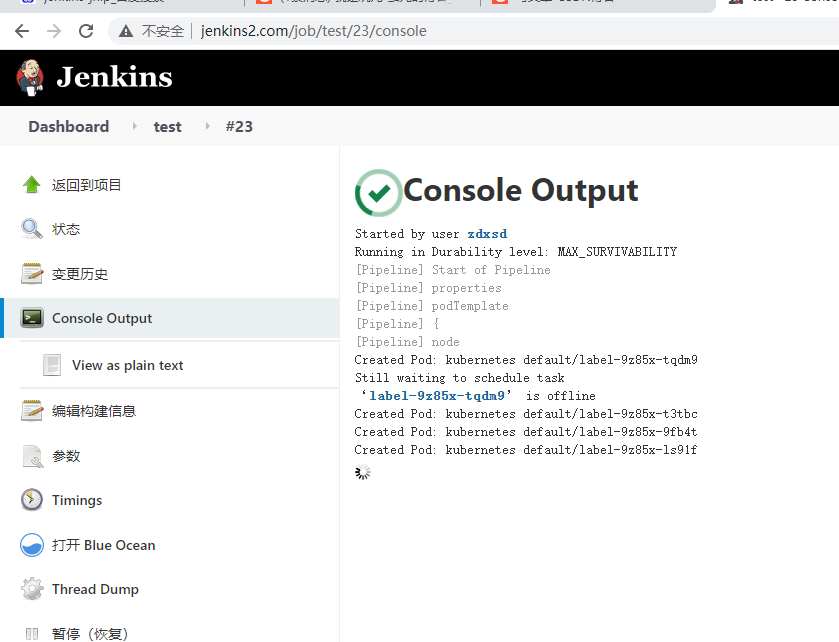The image size is (839, 642).
Task: Click the browser forward arrow
Action: [x=54, y=31]
